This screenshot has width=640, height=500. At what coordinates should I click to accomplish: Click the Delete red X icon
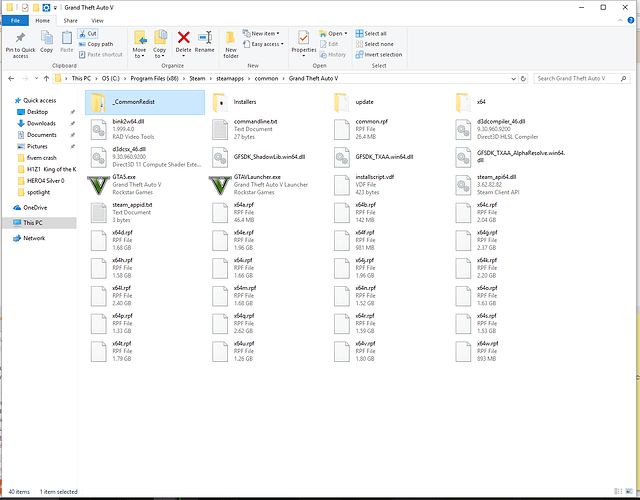pos(184,38)
